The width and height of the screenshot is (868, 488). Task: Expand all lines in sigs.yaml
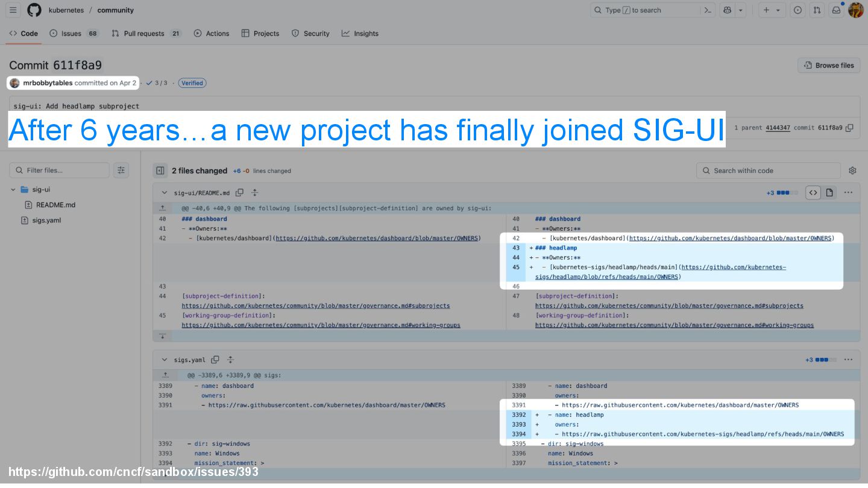pos(230,360)
